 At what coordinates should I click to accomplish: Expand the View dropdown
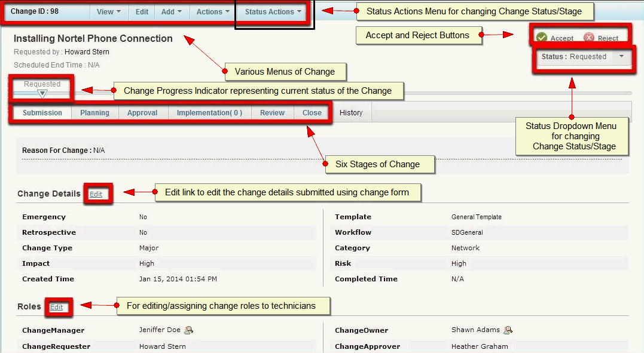tap(108, 11)
